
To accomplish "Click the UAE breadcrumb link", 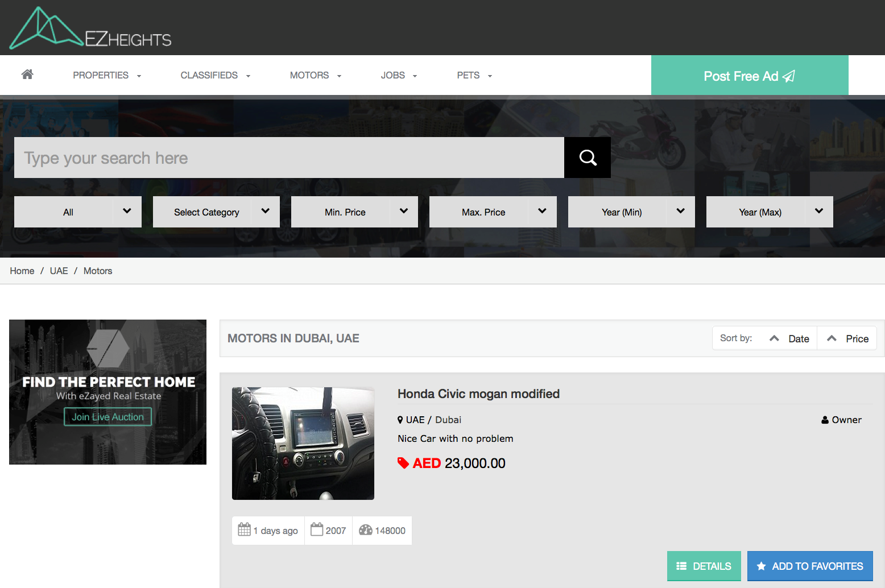I will click(x=59, y=271).
